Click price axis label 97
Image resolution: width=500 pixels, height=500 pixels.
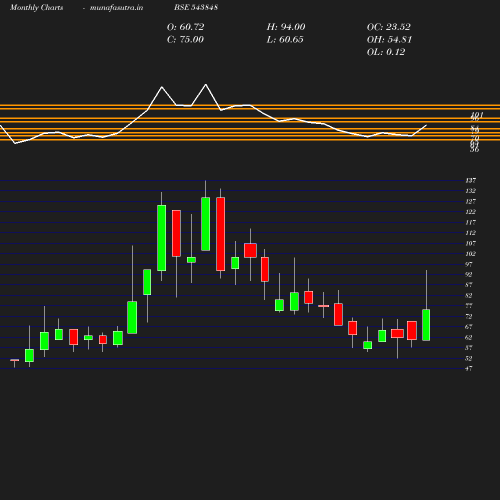(469, 264)
